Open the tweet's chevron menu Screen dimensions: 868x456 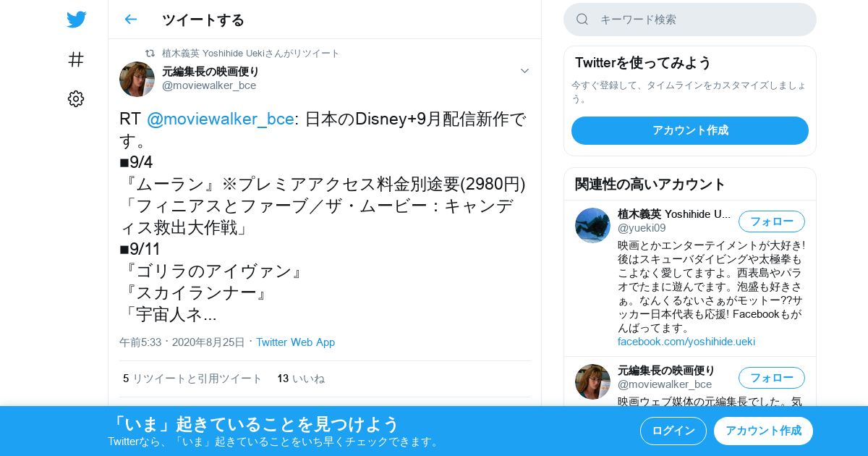[x=524, y=71]
